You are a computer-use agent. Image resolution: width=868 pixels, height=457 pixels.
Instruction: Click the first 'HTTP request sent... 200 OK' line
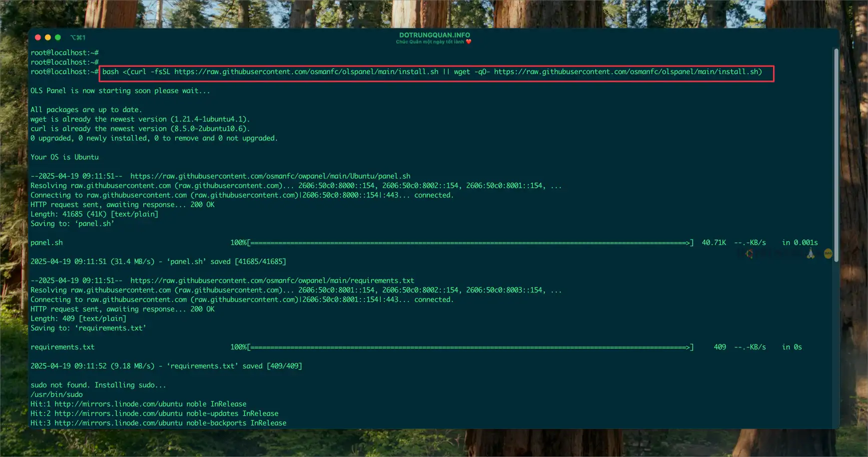click(x=122, y=204)
